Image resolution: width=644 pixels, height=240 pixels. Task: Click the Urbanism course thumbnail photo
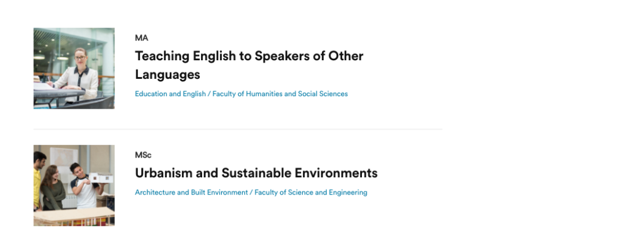[x=74, y=185]
